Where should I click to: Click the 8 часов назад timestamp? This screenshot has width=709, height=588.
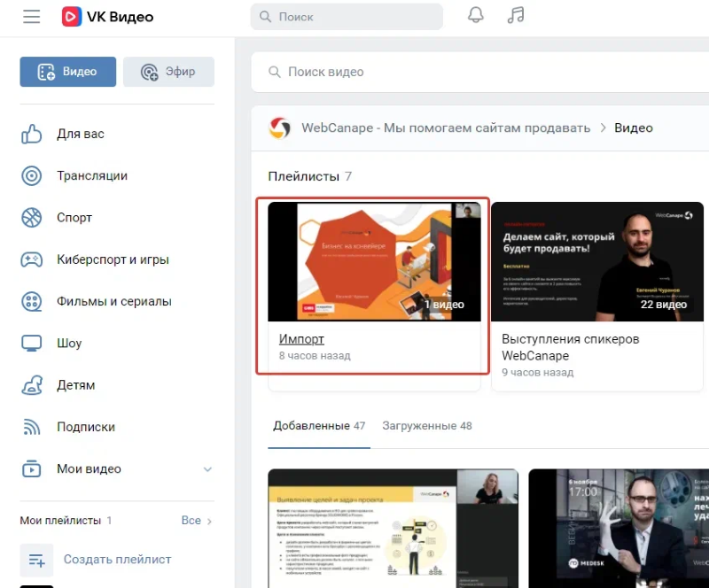(x=315, y=356)
